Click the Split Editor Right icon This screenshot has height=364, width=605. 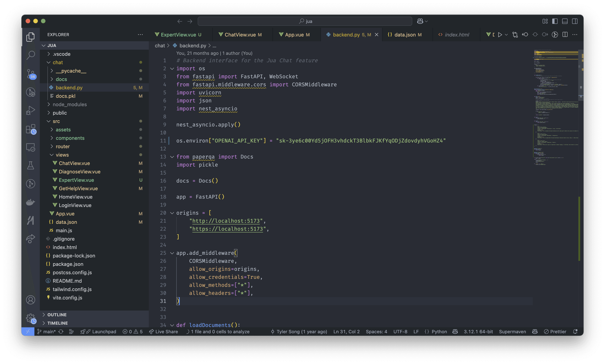(x=565, y=35)
